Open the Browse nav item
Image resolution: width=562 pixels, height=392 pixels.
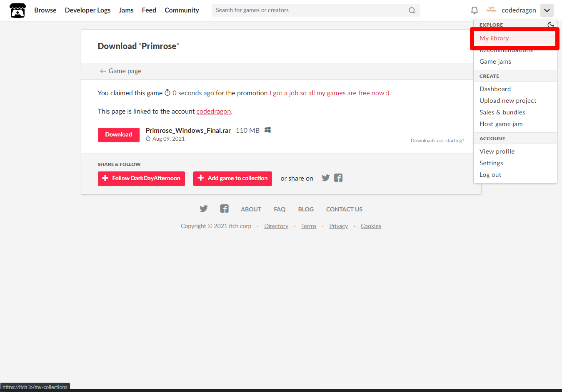[45, 10]
